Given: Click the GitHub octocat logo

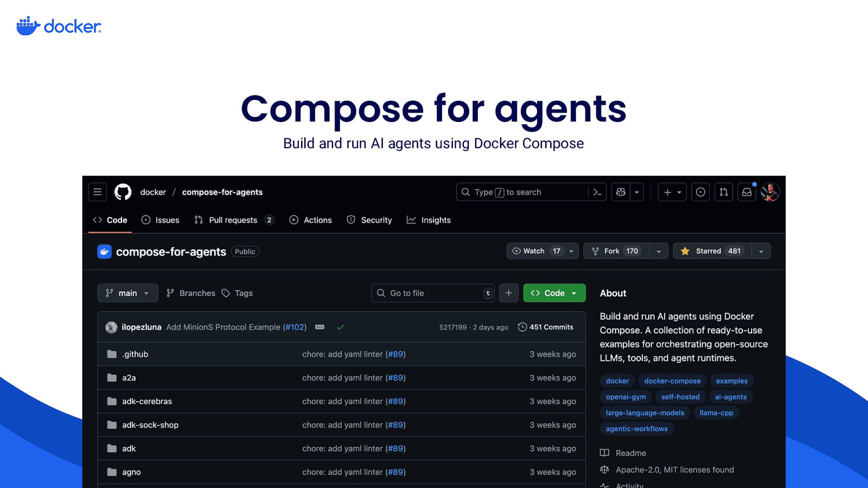Looking at the screenshot, I should pyautogui.click(x=123, y=192).
